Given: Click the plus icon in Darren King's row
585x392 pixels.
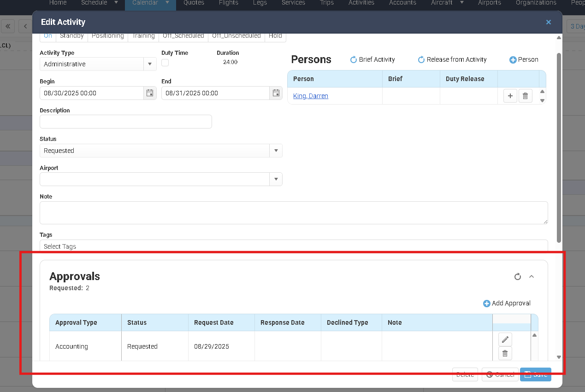Looking at the screenshot, I should click(x=510, y=96).
